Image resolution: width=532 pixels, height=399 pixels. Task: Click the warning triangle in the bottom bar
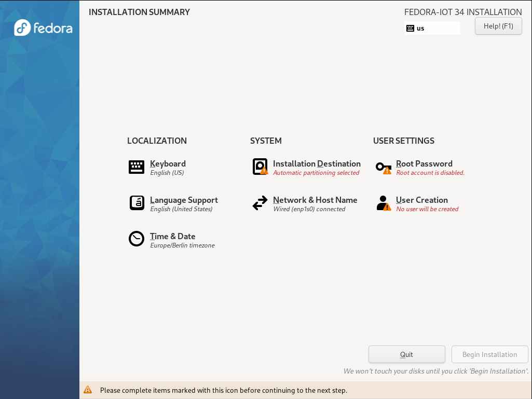click(x=88, y=390)
